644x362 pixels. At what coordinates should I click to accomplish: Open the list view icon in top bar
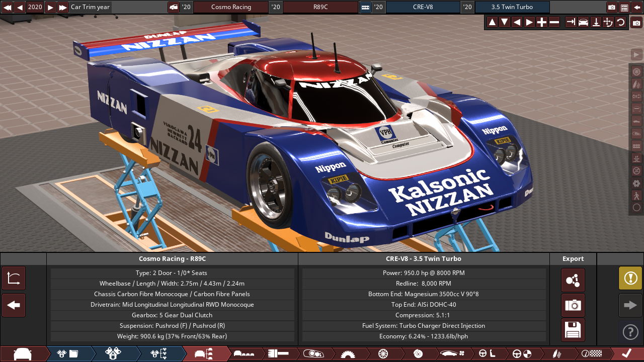624,7
